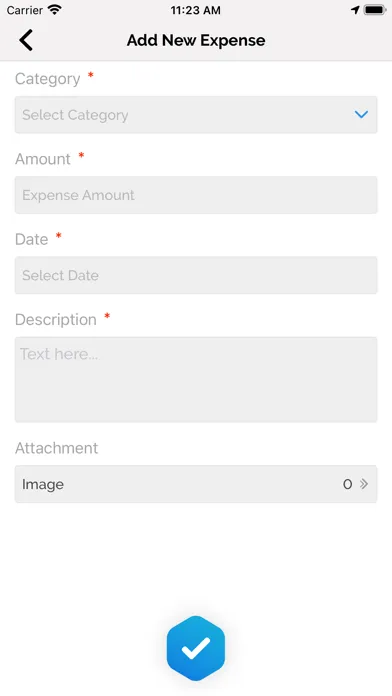Tap the Amount field label
Image resolution: width=392 pixels, height=696 pixels.
43,159
